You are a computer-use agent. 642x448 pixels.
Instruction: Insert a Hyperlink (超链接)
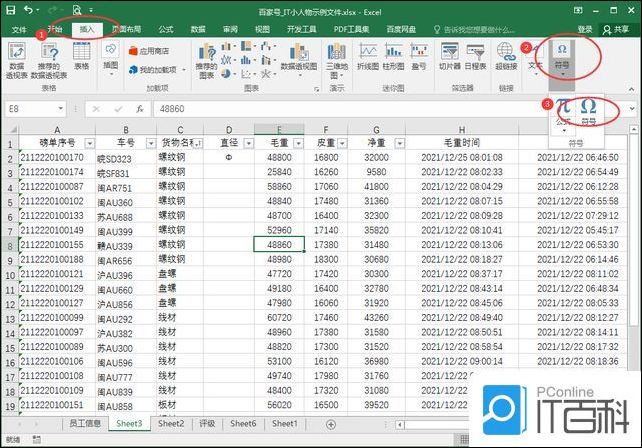506,56
